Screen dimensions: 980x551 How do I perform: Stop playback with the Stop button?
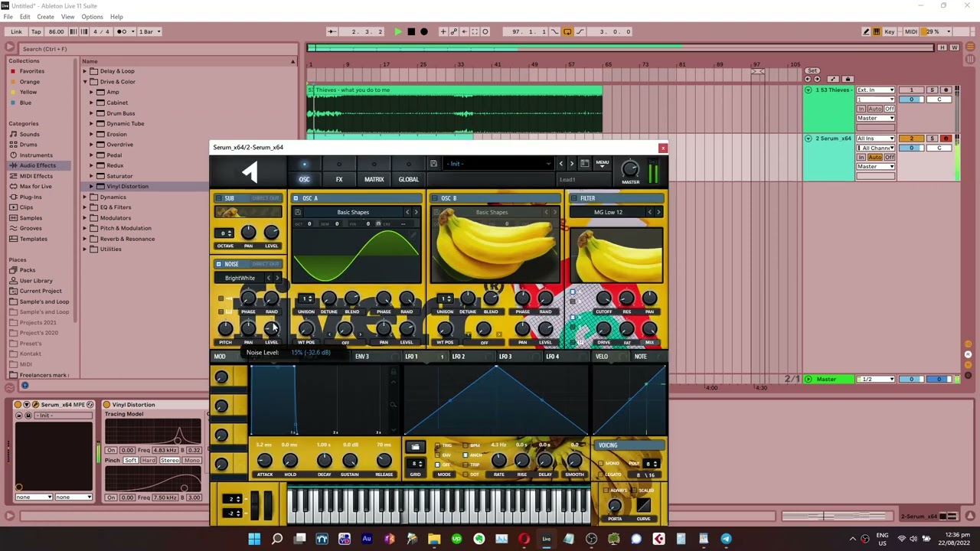[411, 31]
